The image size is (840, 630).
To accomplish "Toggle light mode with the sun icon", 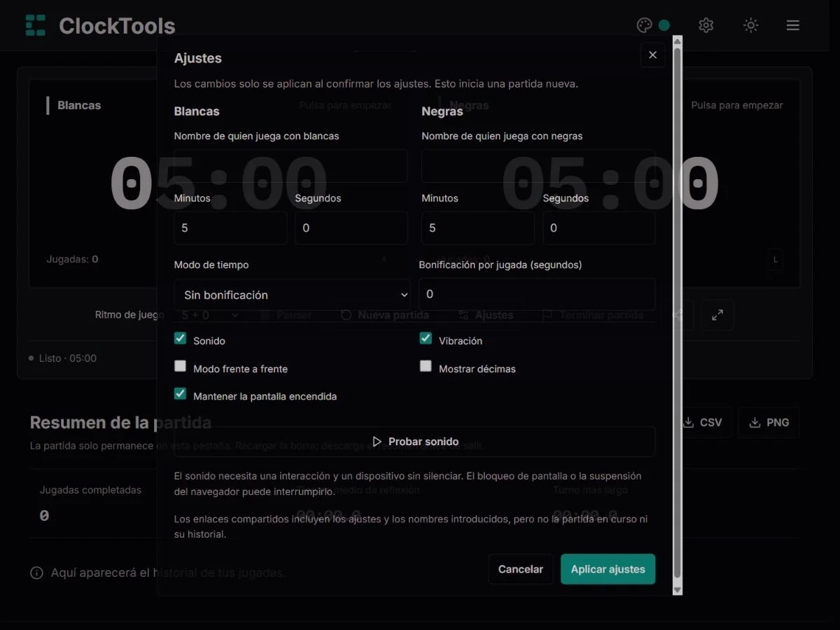I will click(x=750, y=25).
